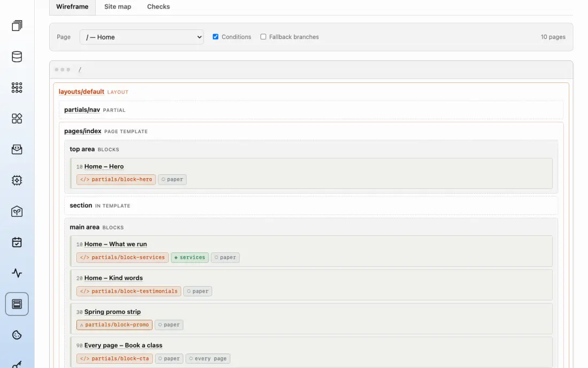Uncheck the Conditions checkbox
This screenshot has width=588, height=368.
pyautogui.click(x=215, y=37)
